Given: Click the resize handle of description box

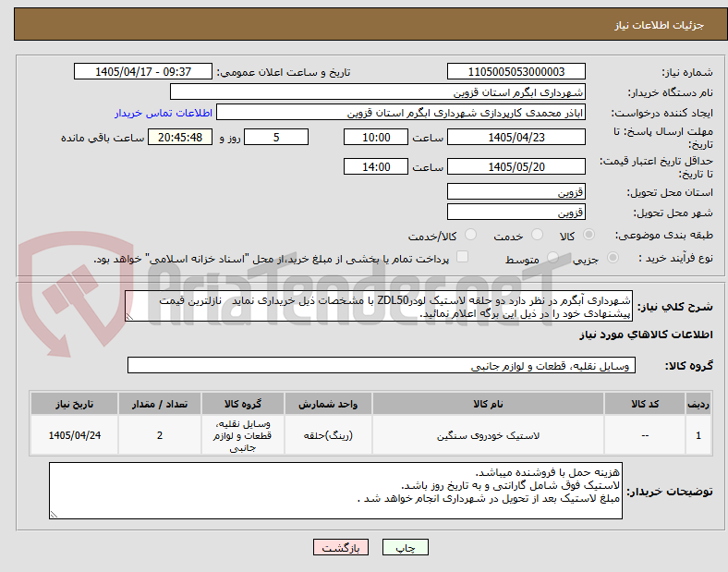Looking at the screenshot, I should point(129,317).
